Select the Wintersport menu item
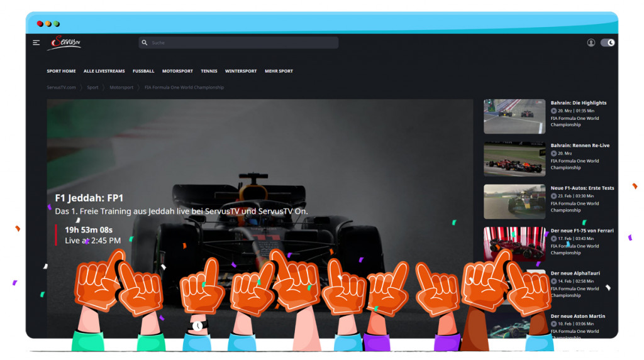644x360 pixels. pos(241,71)
